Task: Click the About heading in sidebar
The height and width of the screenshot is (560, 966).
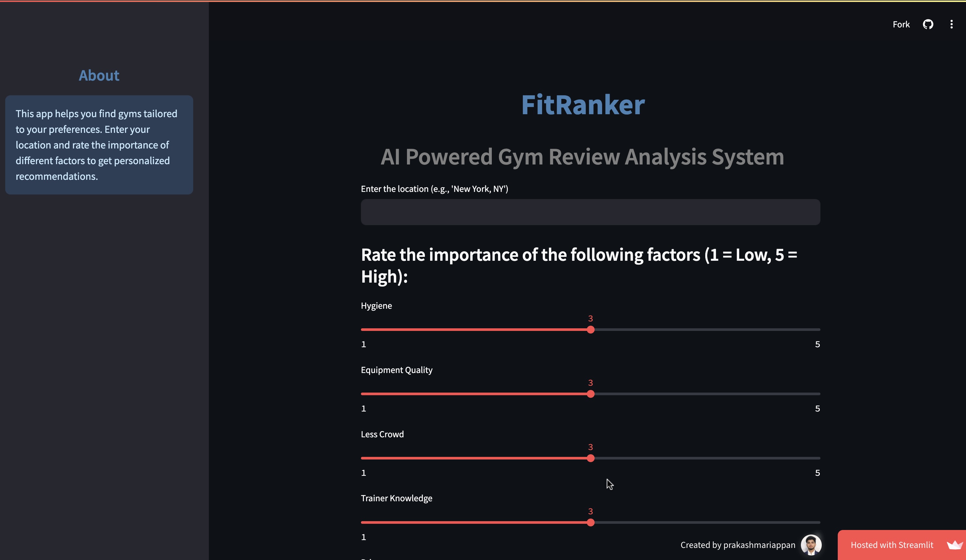Action: pos(99,75)
